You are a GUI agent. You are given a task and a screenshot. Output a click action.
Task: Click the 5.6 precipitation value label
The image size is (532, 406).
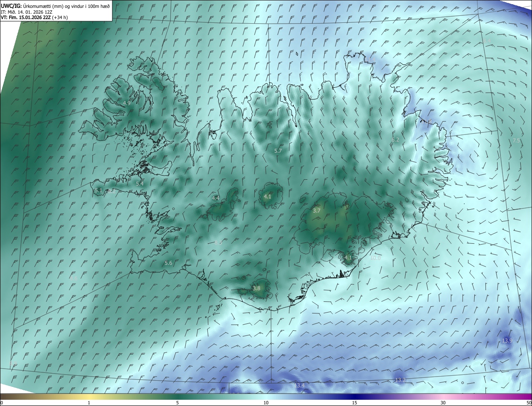(168, 263)
